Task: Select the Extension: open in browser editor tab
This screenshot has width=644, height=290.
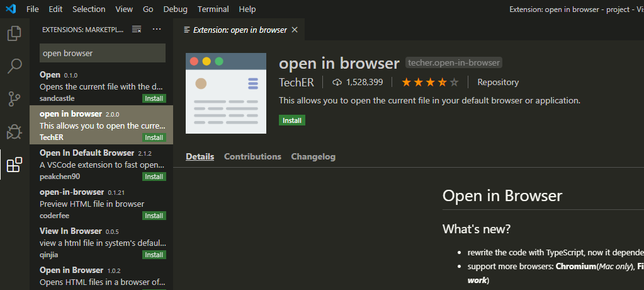Action: click(239, 30)
